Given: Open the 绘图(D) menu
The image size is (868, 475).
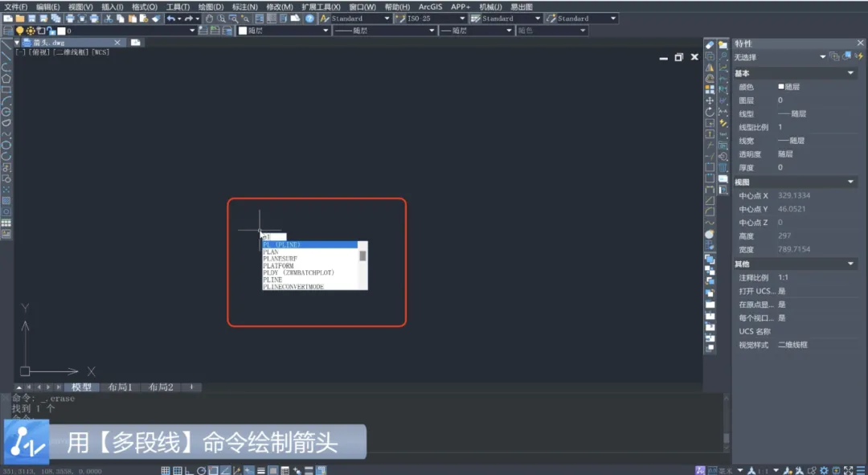Looking at the screenshot, I should [x=211, y=6].
